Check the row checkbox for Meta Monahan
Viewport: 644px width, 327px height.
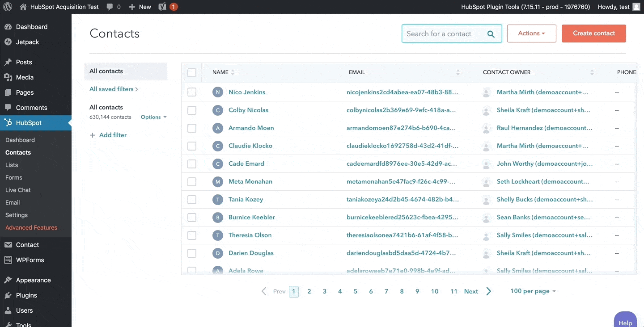point(192,181)
